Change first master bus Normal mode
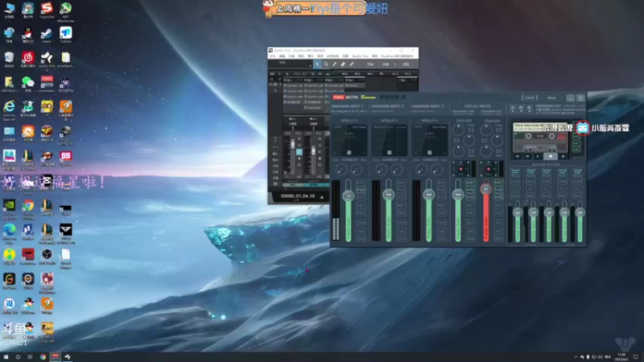Screen dimensions: 644x362 point(515,171)
